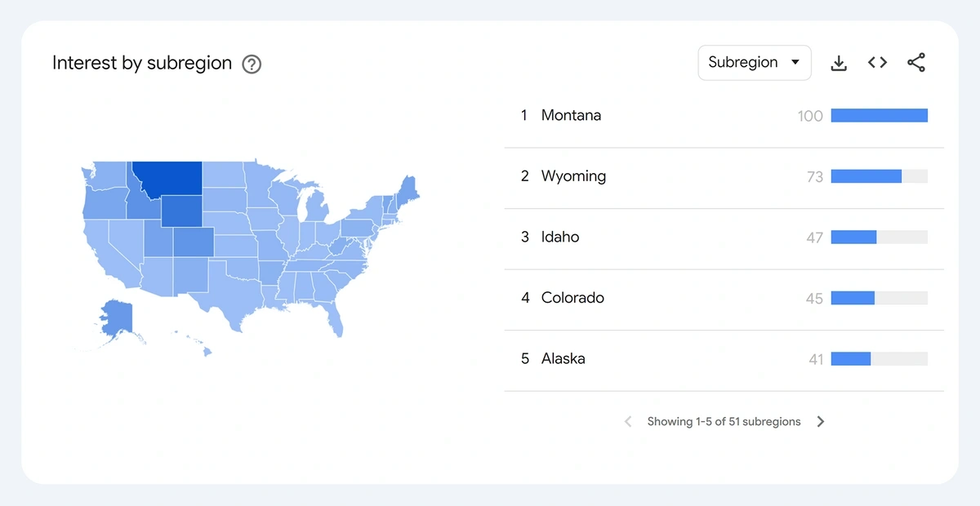Click Montana's interest bar at 100

pos(880,116)
